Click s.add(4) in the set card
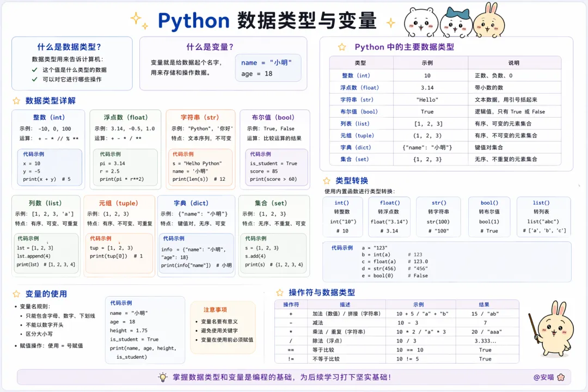This screenshot has height=392, width=588. pyautogui.click(x=255, y=256)
